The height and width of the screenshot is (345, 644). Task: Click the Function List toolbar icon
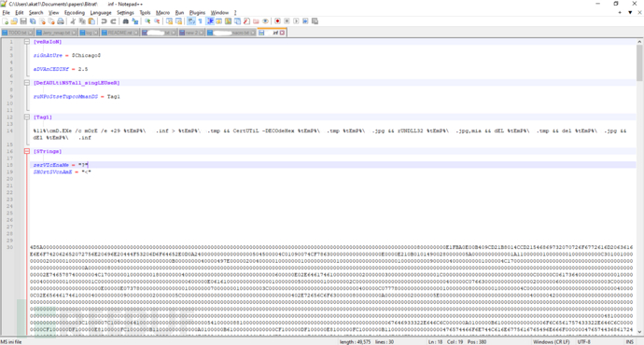point(246,21)
